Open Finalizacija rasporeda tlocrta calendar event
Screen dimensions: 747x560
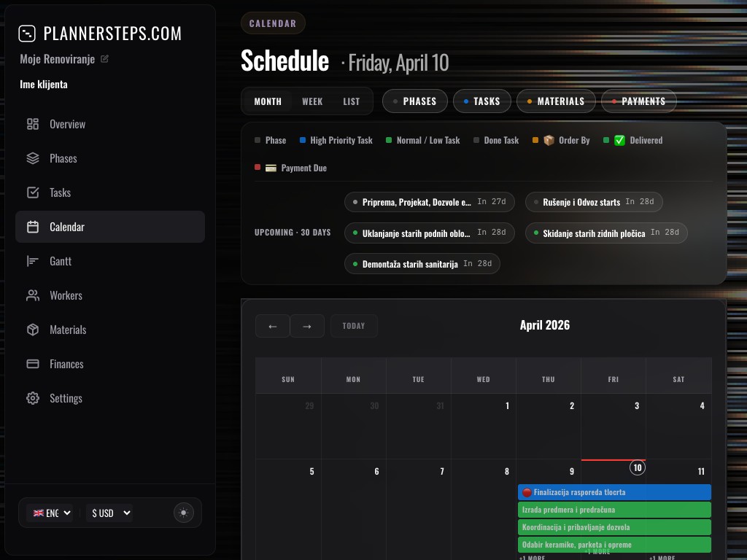(614, 492)
